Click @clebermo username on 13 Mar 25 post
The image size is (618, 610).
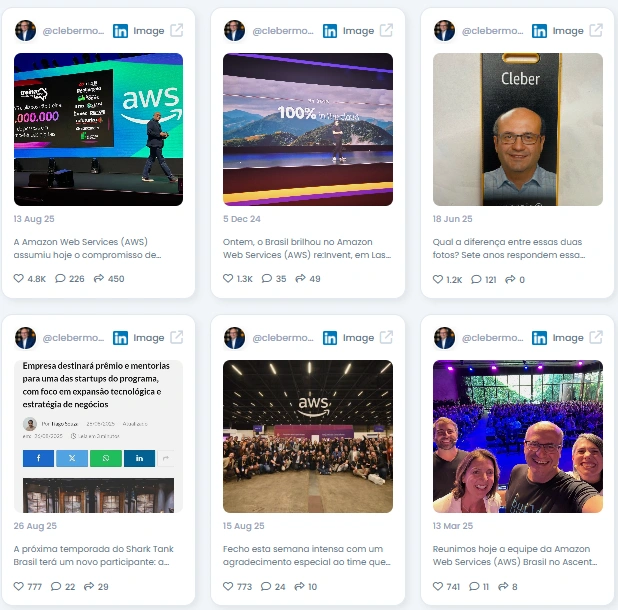click(492, 338)
